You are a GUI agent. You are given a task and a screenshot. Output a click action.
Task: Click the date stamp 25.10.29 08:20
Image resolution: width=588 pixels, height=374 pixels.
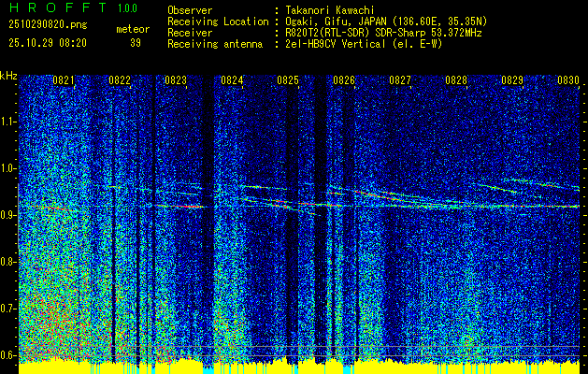48,43
